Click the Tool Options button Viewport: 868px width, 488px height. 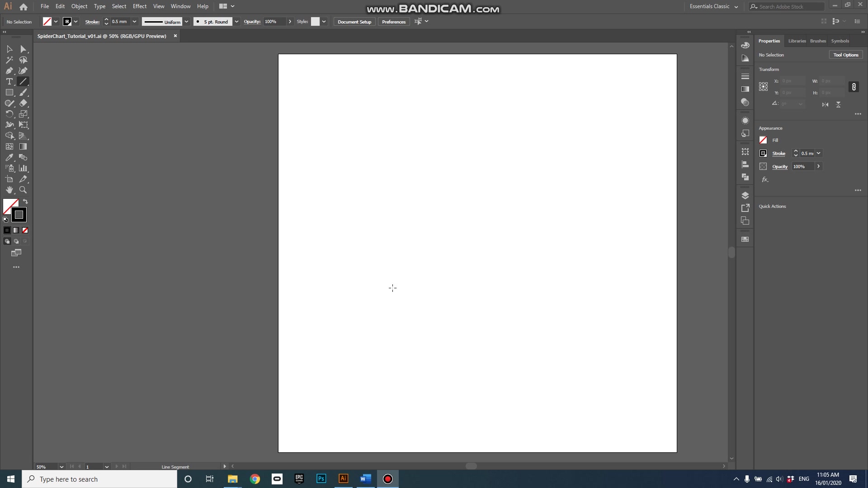pyautogui.click(x=846, y=55)
